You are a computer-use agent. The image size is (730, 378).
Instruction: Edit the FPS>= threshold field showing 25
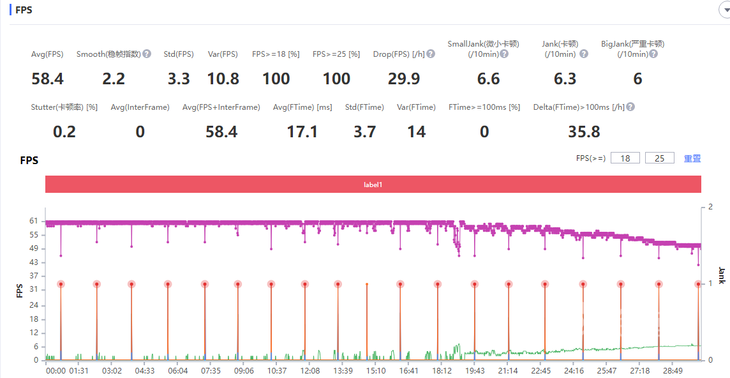659,158
